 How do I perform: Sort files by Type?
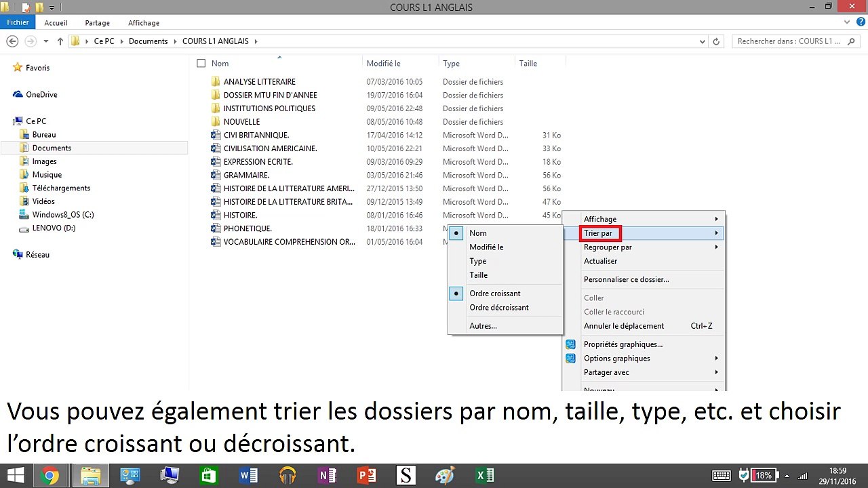tap(478, 261)
